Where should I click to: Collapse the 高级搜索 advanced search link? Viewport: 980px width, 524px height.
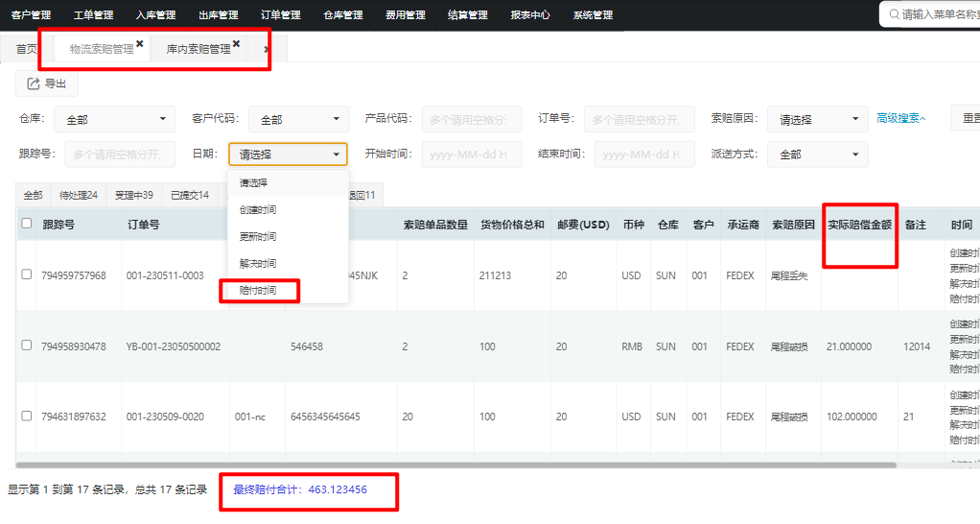point(900,118)
